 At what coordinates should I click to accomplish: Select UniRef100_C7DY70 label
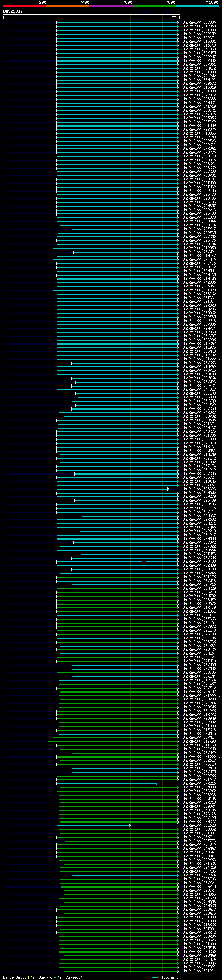pyautogui.click(x=199, y=153)
